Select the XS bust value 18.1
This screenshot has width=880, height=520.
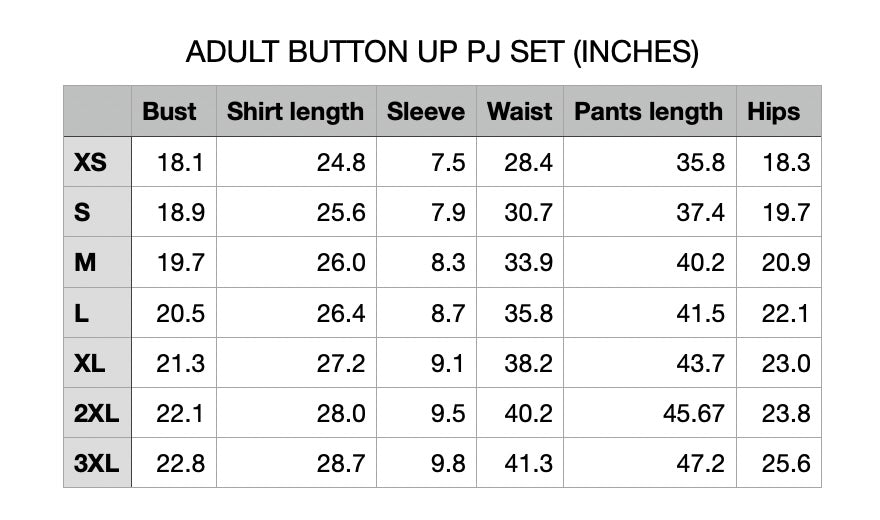coord(180,162)
